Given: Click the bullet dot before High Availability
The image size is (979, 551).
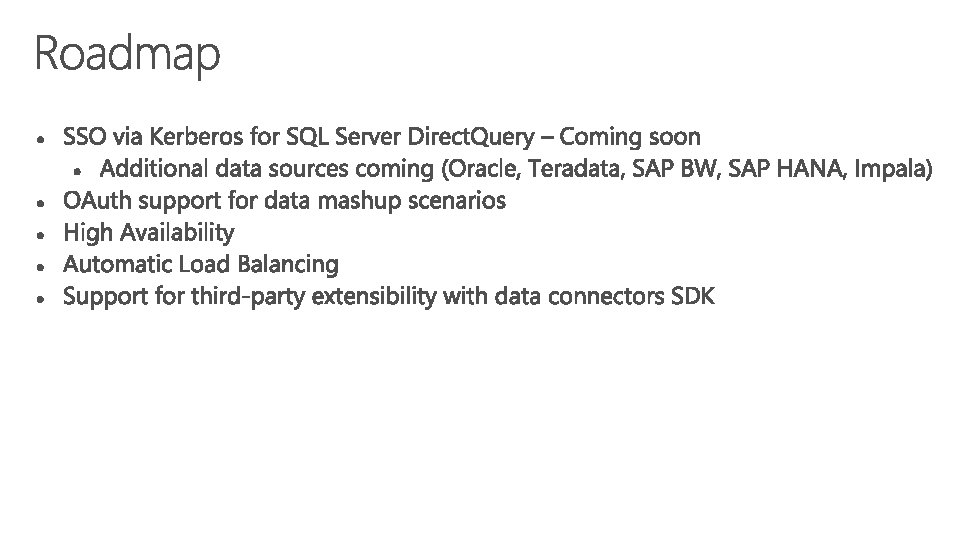Looking at the screenshot, I should pyautogui.click(x=38, y=236).
